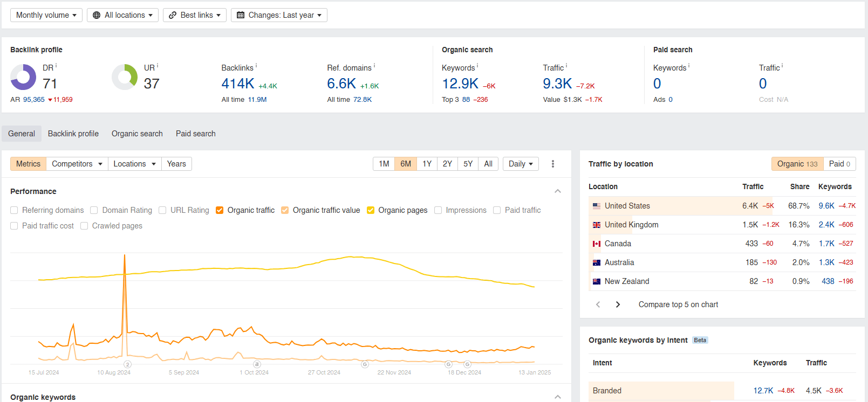Viewport: 868px width, 402px height.
Task: Open the Monthly volume dropdown
Action: pyautogui.click(x=46, y=15)
